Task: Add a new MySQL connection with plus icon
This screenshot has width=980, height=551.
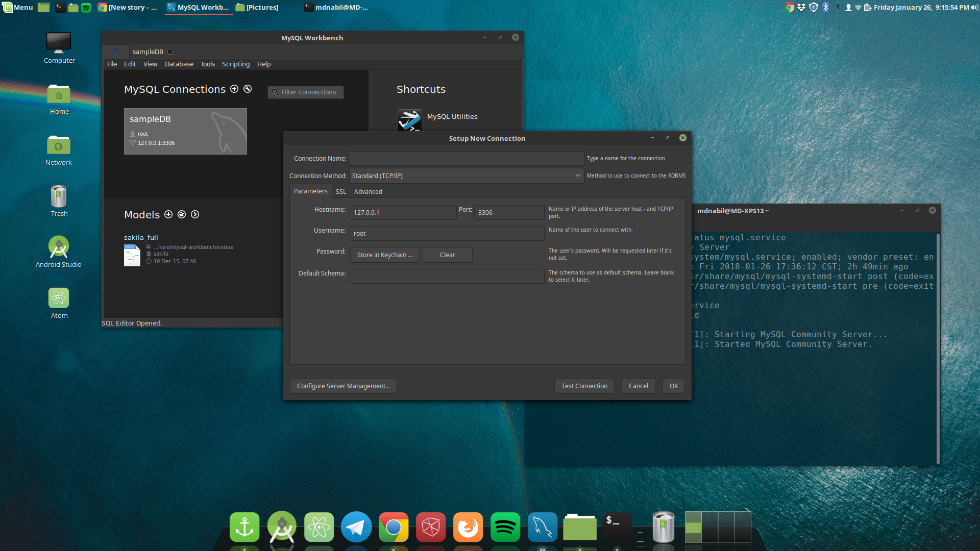Action: [234, 89]
